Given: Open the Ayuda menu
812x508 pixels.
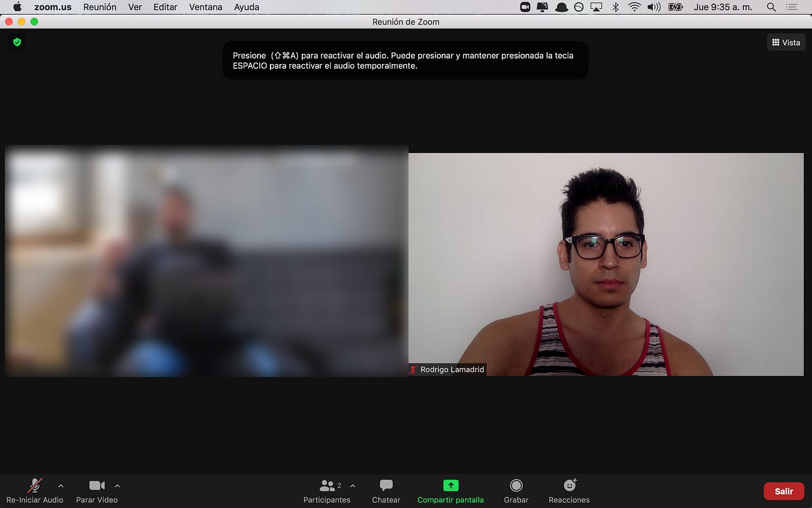Looking at the screenshot, I should (246, 7).
